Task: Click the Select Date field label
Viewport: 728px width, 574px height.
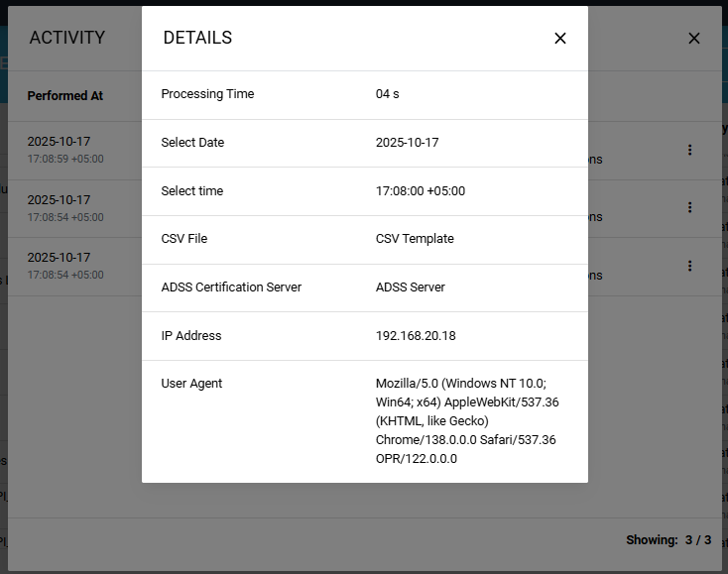Action: click(192, 143)
